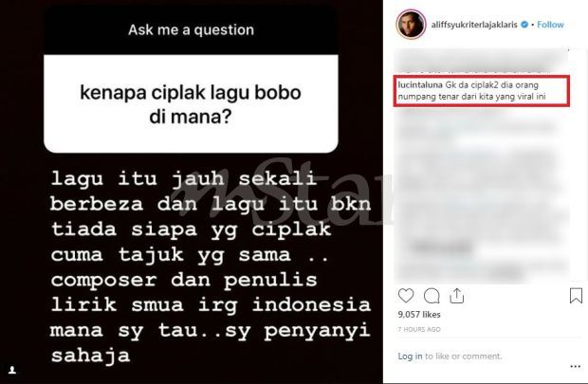Click the Log in link
588x384 pixels.
click(410, 356)
